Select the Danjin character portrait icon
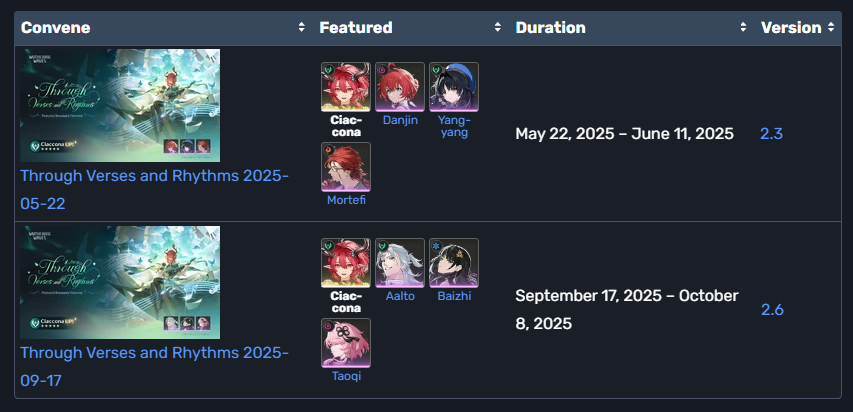This screenshot has height=412, width=853. pos(400,87)
